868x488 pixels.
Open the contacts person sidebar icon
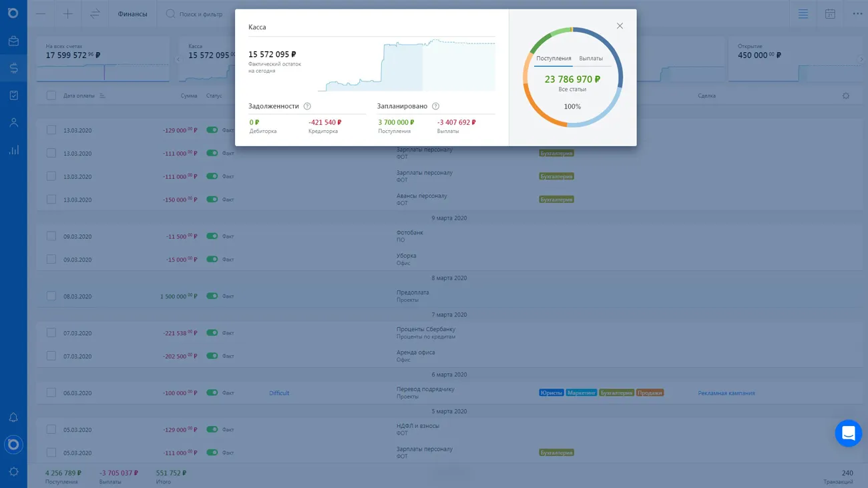(x=13, y=123)
